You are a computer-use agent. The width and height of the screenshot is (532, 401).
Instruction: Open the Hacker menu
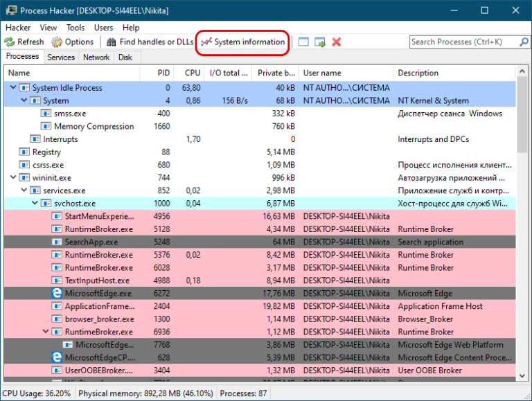pyautogui.click(x=17, y=28)
